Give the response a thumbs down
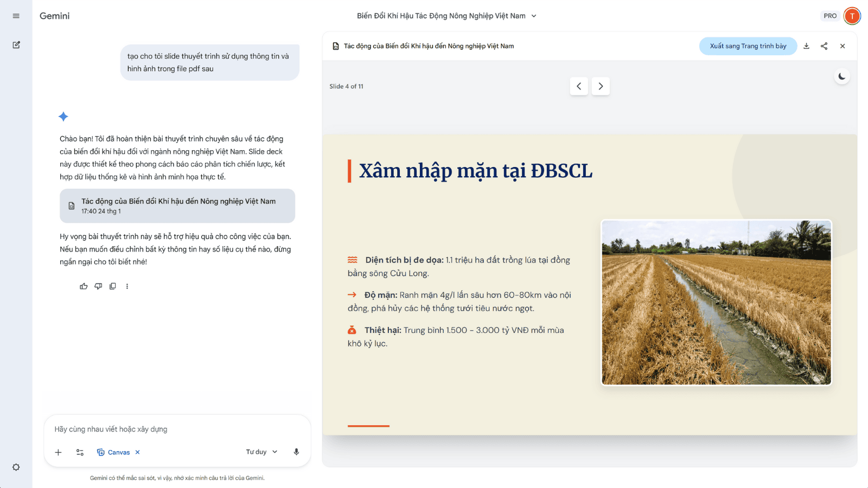The image size is (868, 488). pos(98,286)
